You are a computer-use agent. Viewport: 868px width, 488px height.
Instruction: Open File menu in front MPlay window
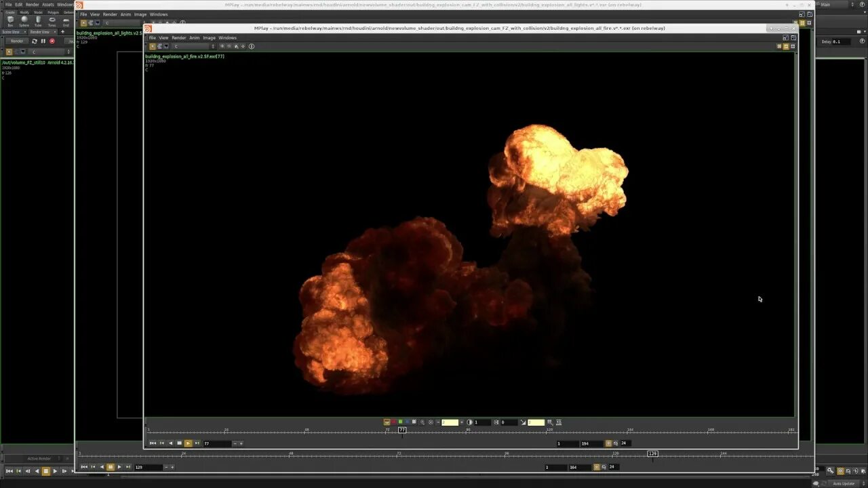pyautogui.click(x=152, y=38)
